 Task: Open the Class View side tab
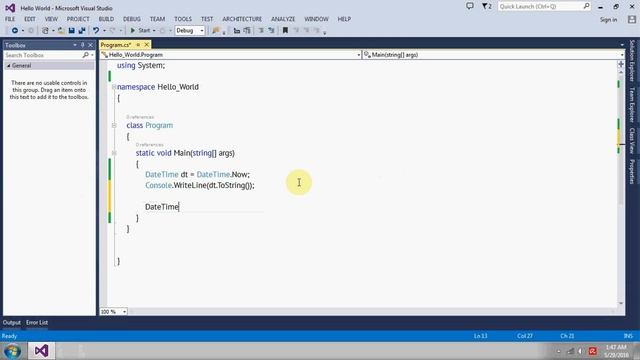click(x=632, y=141)
